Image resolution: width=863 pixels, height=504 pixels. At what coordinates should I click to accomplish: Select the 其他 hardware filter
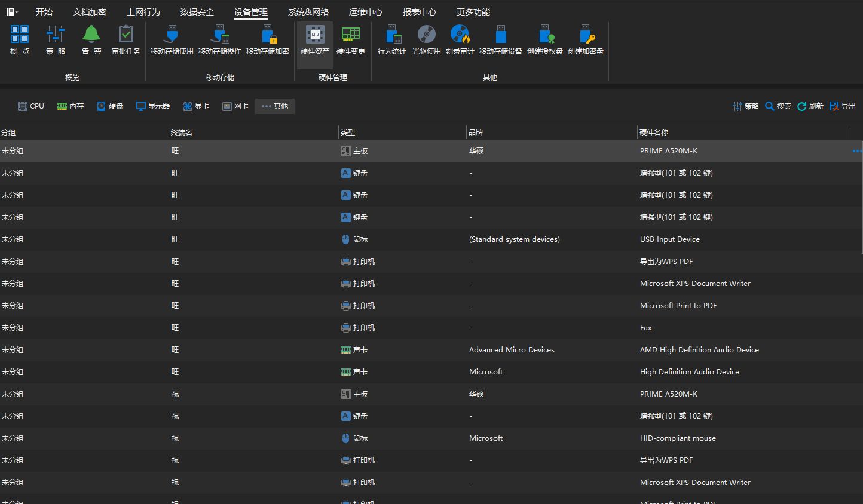(275, 106)
